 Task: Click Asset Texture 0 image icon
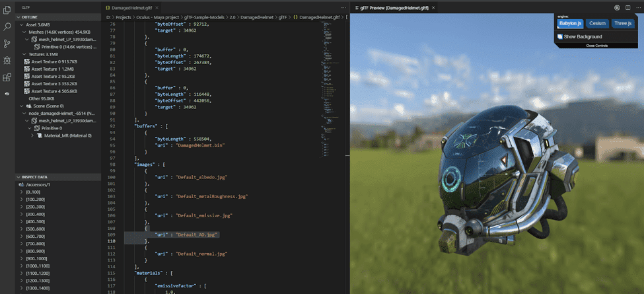pos(28,61)
